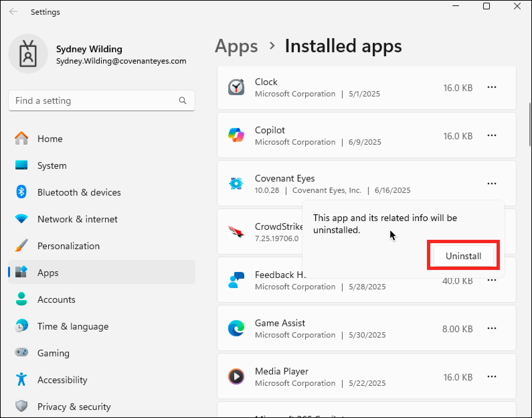The image size is (532, 418).
Task: Click the Clock app icon
Action: (x=236, y=87)
